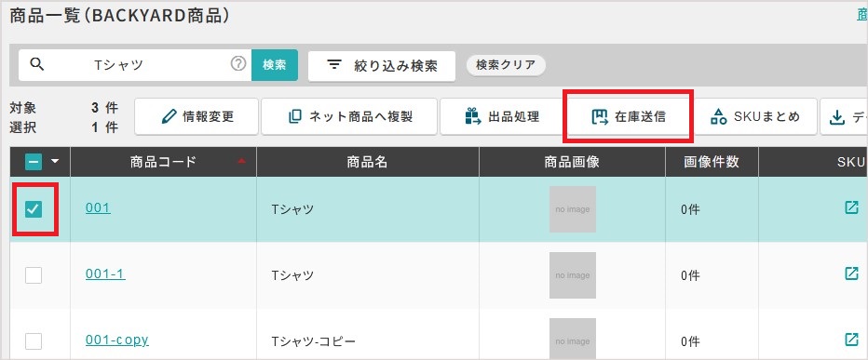
Task: Click the red sort arrow on 商品コード
Action: (x=241, y=162)
